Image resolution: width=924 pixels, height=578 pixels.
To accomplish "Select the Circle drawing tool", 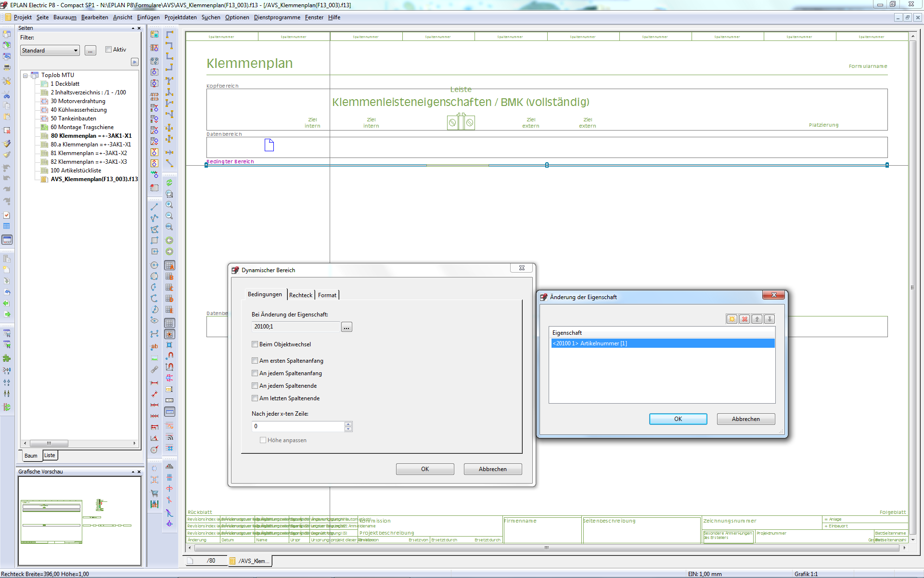I will [x=154, y=265].
